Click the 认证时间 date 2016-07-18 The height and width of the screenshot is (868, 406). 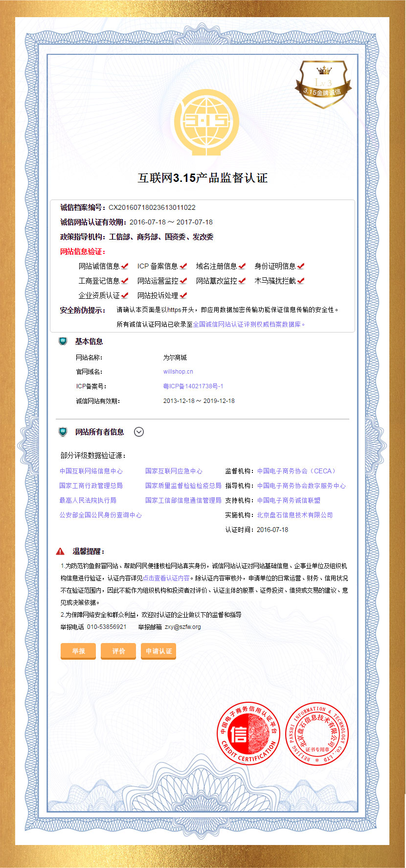(x=272, y=530)
